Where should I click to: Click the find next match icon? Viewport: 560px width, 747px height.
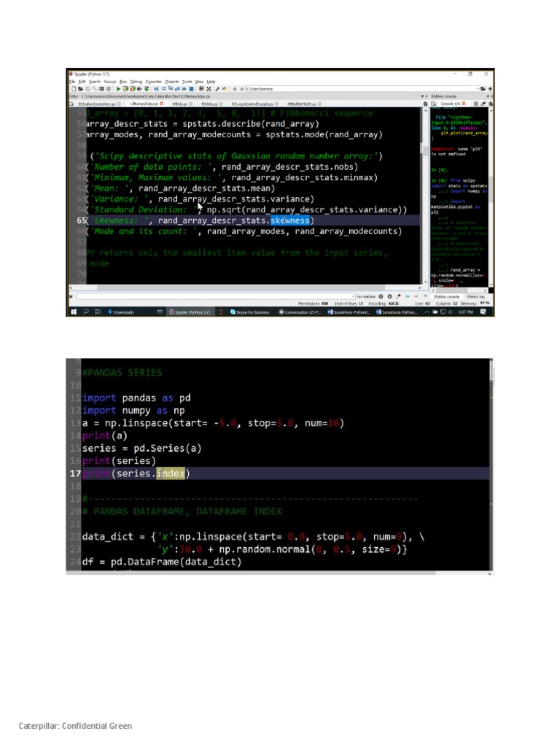tap(389, 296)
